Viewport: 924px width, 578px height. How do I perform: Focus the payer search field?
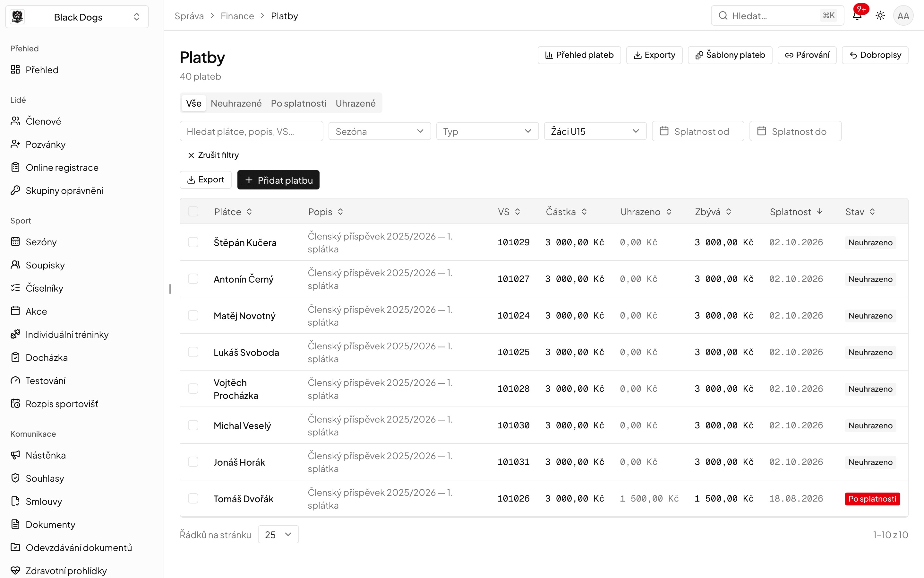pyautogui.click(x=251, y=131)
